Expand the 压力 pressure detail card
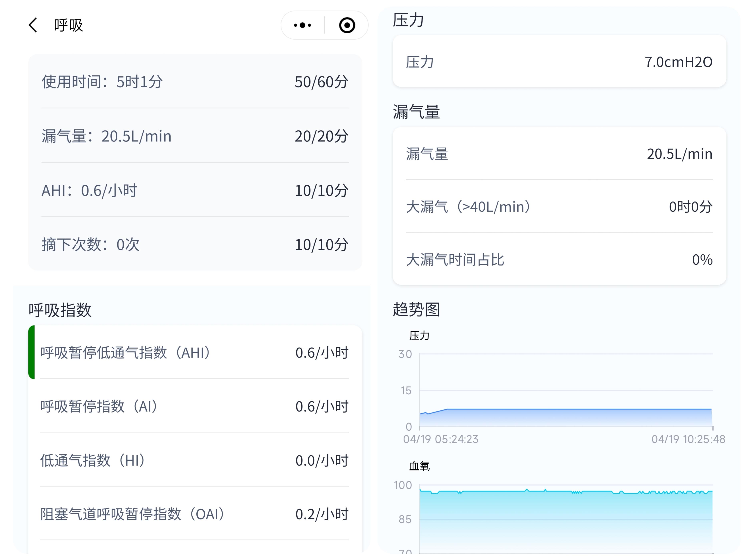The height and width of the screenshot is (560, 747). pos(559,62)
